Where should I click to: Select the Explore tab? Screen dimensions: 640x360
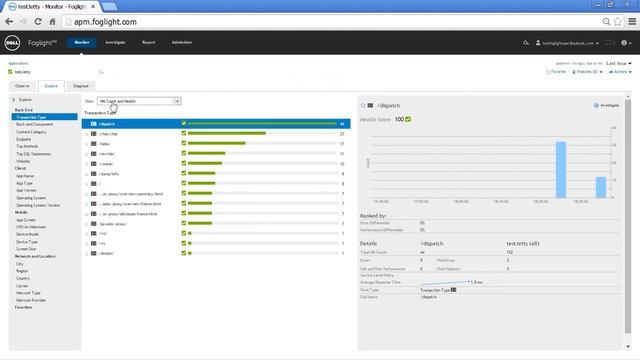click(51, 86)
